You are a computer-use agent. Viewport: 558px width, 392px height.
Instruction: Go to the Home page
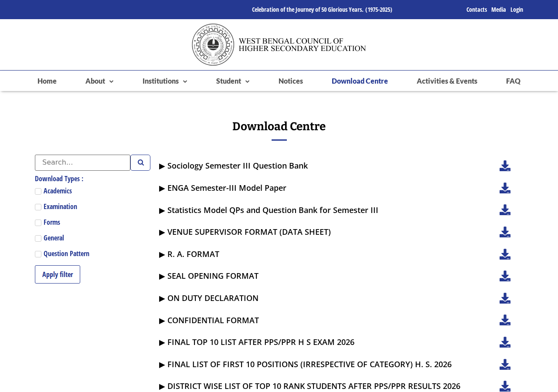tap(47, 81)
